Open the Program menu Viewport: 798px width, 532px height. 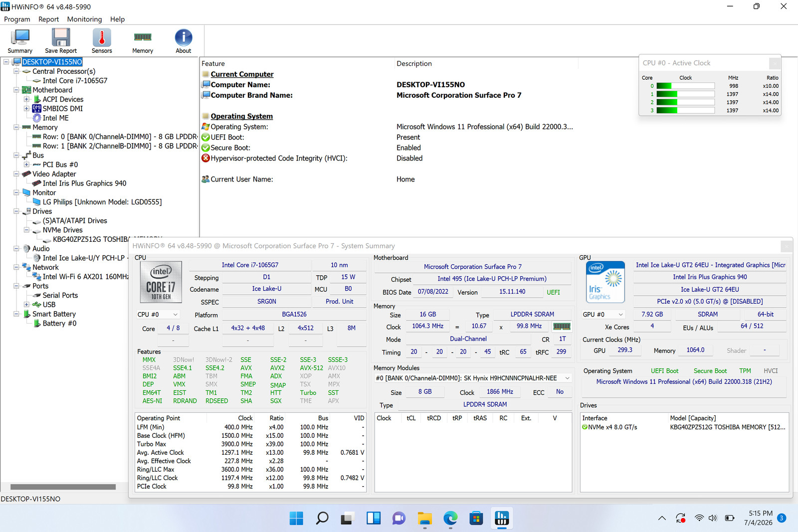pos(17,19)
